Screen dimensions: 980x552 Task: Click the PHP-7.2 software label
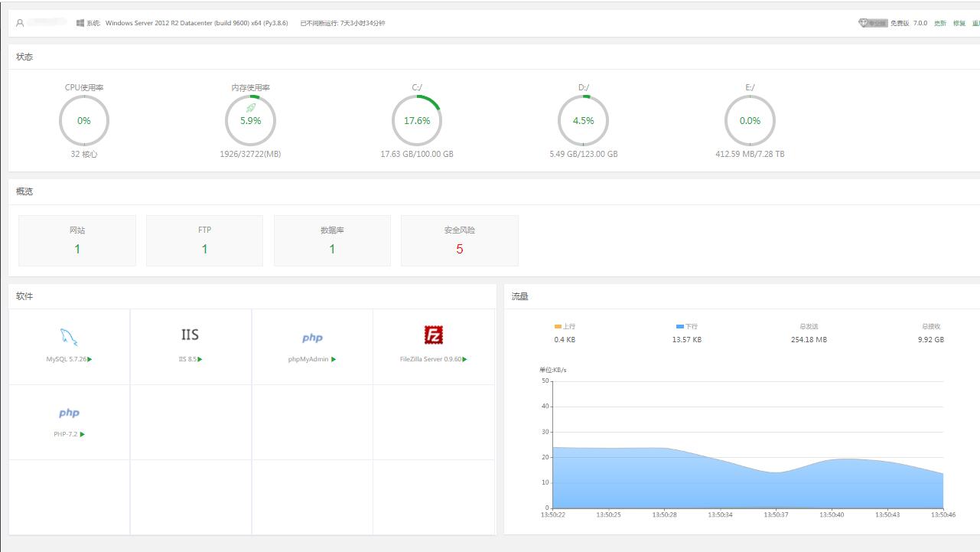66,434
